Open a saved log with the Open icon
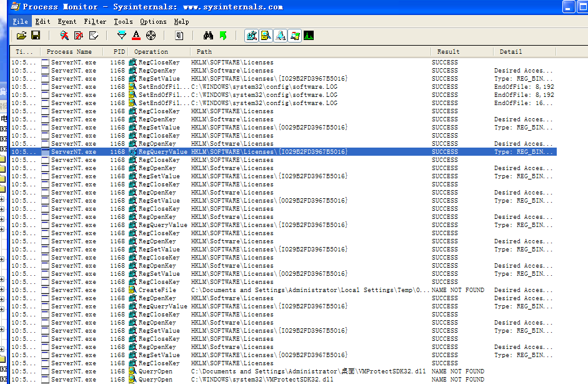This screenshot has width=588, height=384. tap(21, 36)
